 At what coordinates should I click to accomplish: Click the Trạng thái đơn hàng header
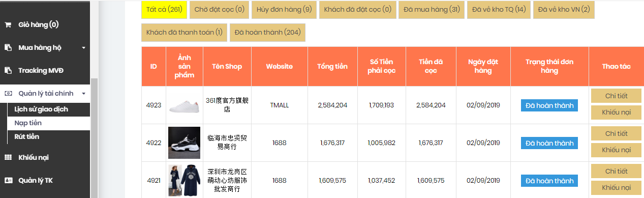pos(549,67)
